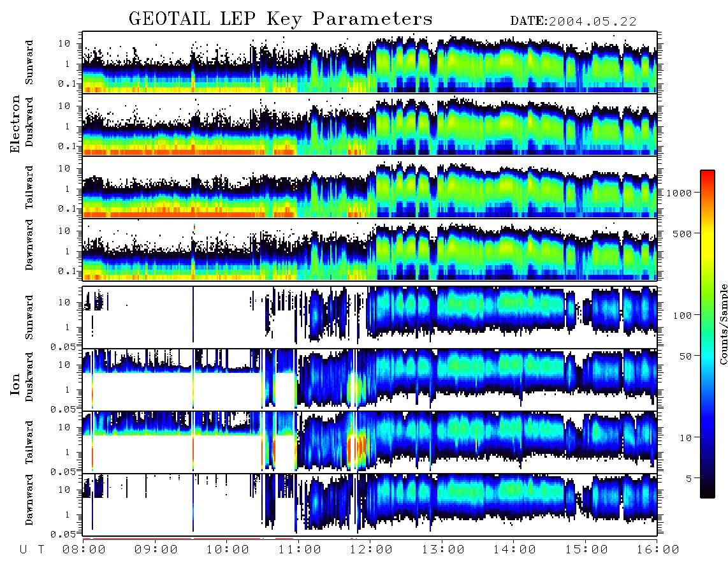Click the Counts/Sample color bar
728x561 pixels.
[708, 334]
